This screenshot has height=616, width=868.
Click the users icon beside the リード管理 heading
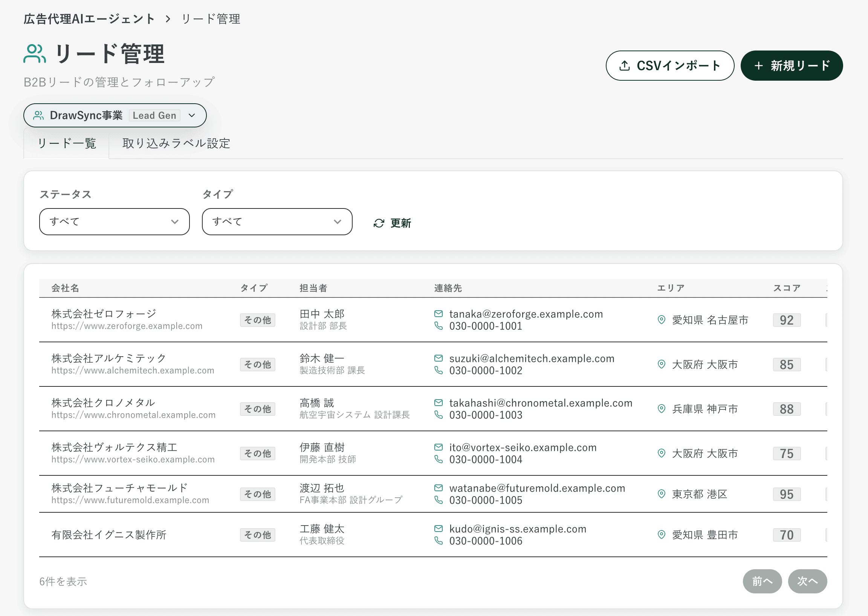35,54
